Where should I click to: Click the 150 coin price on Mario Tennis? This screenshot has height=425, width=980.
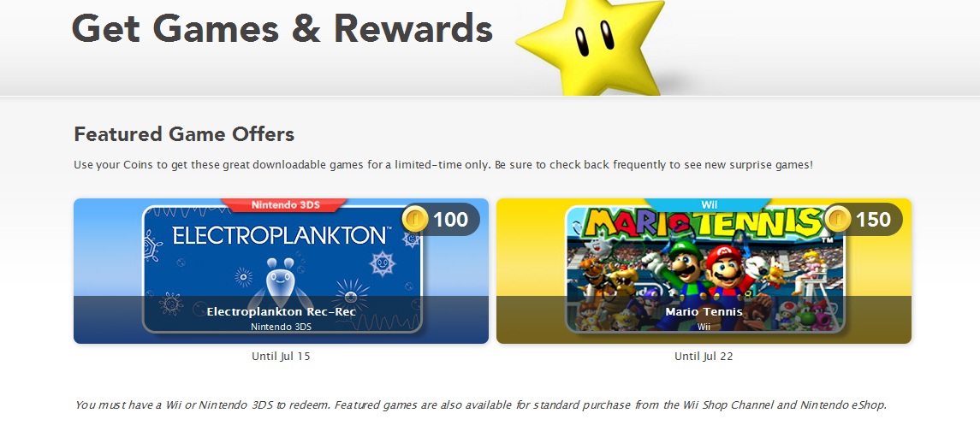873,220
